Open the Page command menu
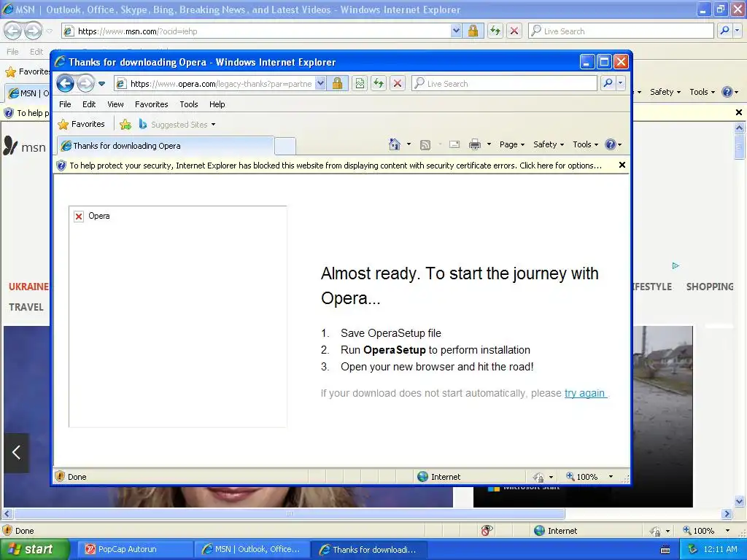 511,144
